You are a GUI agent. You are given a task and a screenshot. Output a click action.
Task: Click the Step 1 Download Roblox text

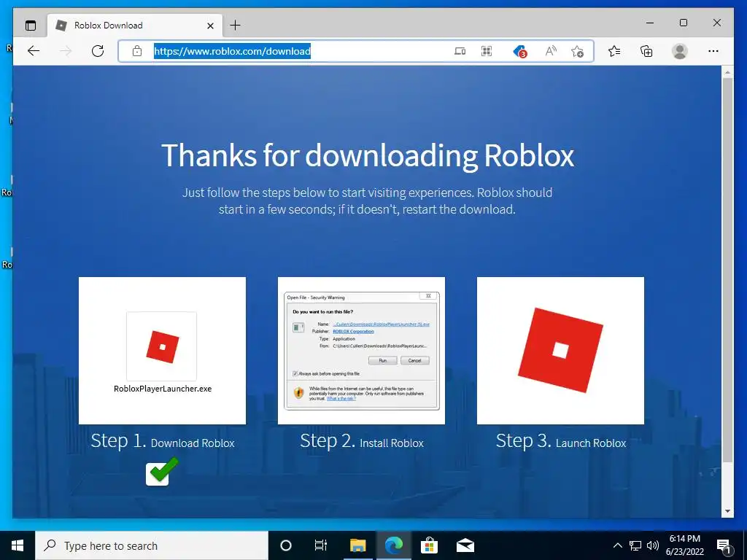tap(163, 441)
